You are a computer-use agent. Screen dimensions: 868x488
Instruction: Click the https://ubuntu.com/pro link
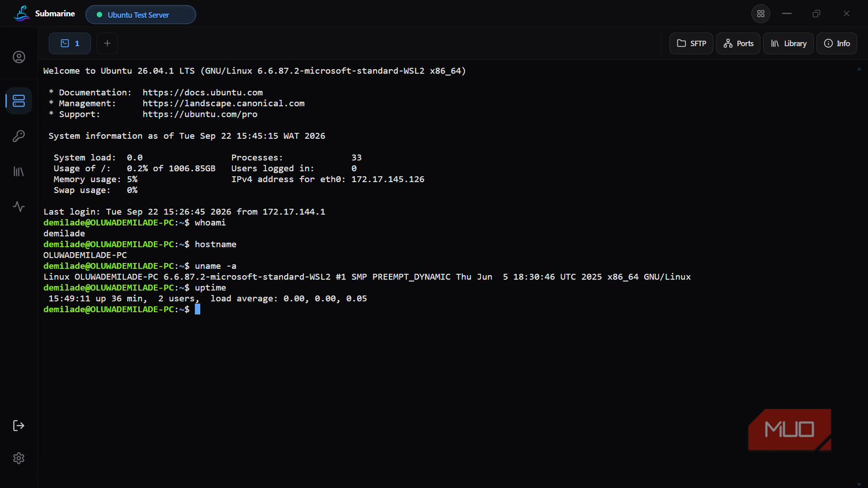coord(200,114)
